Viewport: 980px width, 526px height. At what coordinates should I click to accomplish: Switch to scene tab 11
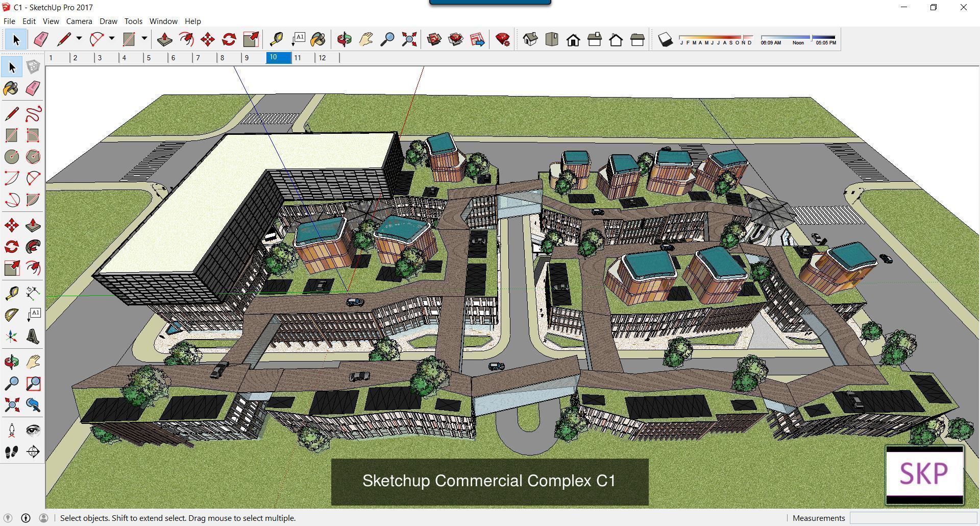point(304,58)
